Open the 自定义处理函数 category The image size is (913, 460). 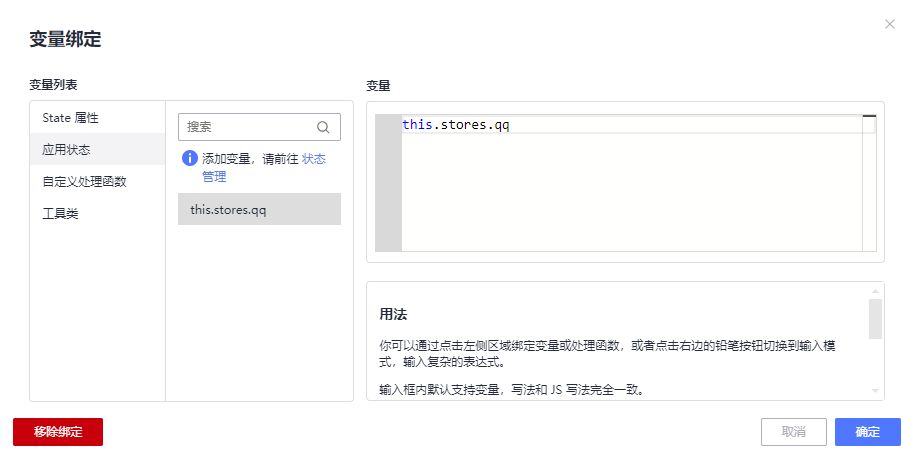pos(98,182)
